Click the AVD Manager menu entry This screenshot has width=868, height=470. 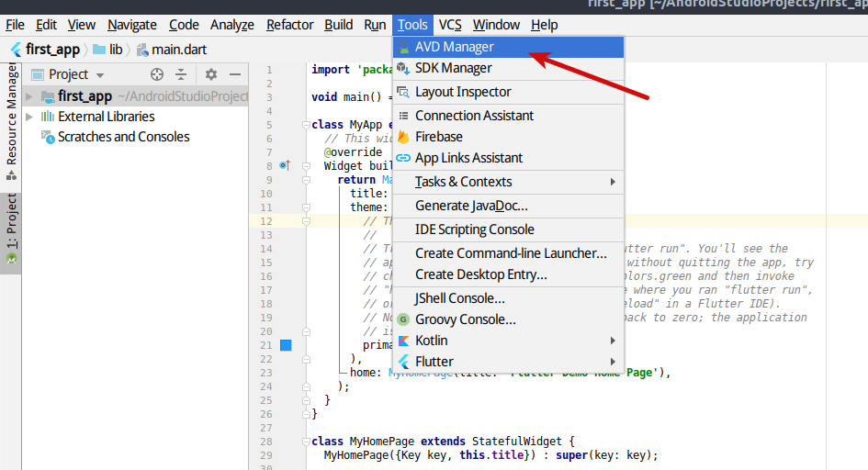[454, 47]
